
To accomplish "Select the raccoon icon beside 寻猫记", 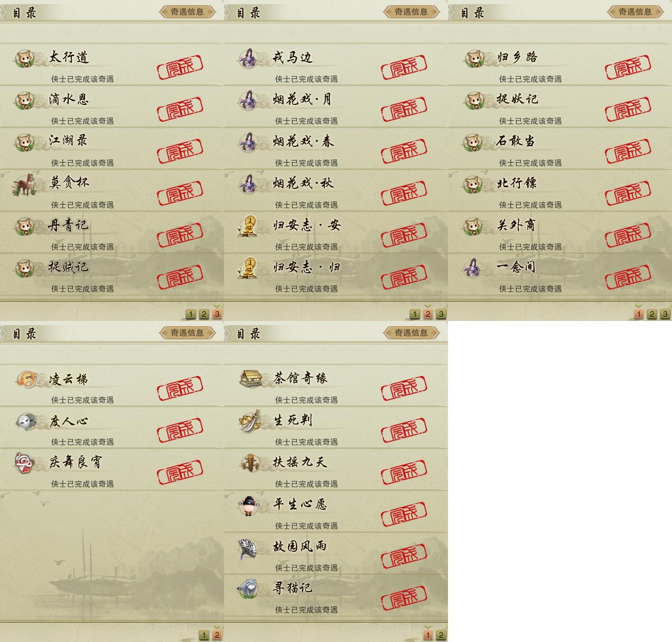I will coord(247,588).
